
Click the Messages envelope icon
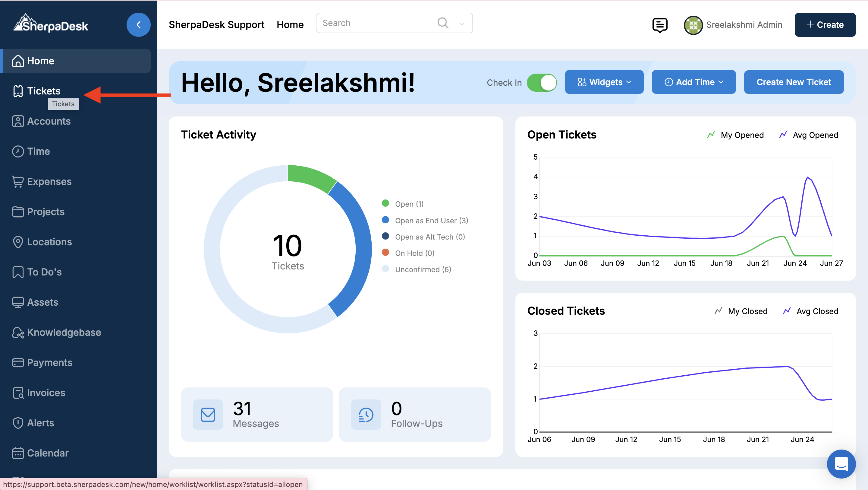click(x=208, y=414)
